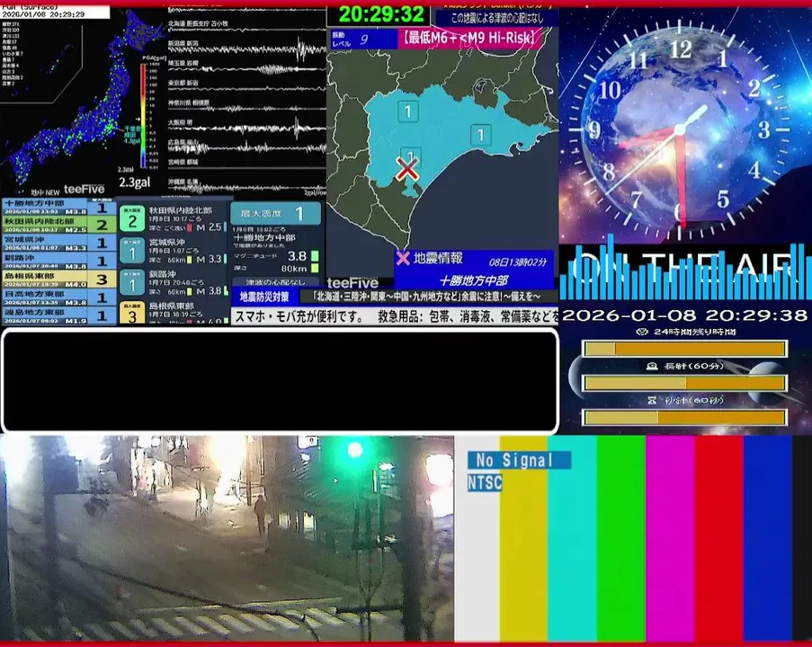This screenshot has height=647, width=812.
Task: Click the green traffic light in the street camera
Action: (x=354, y=449)
